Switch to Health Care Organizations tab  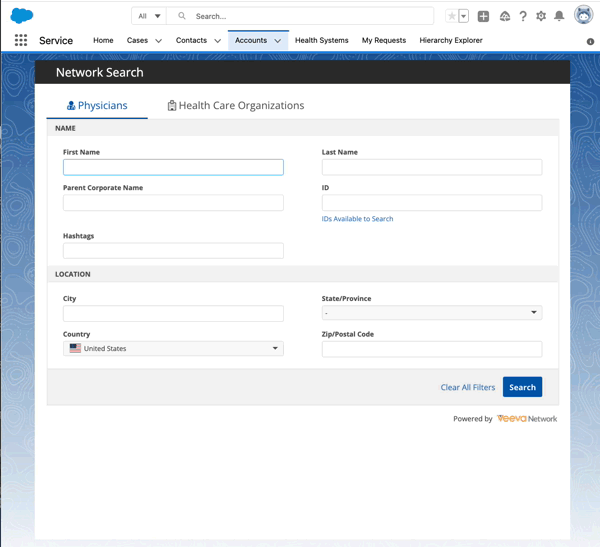(x=235, y=106)
